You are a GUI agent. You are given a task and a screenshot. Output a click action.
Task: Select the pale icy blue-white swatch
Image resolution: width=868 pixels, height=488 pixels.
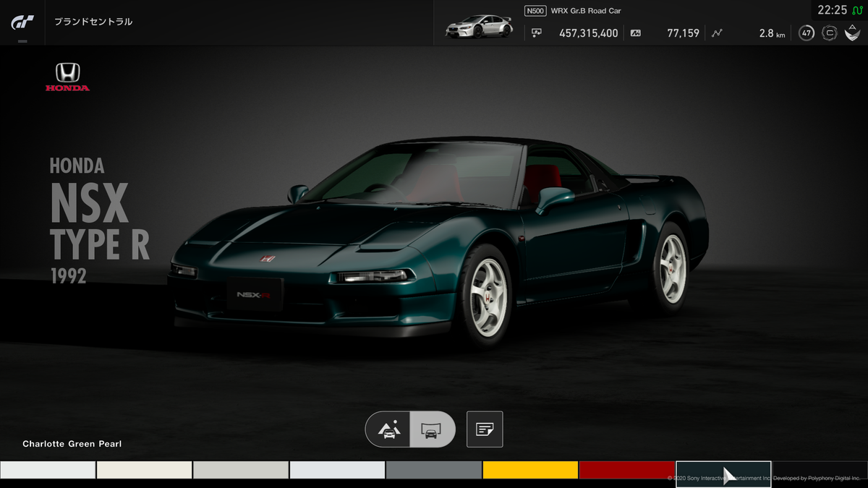coord(337,470)
